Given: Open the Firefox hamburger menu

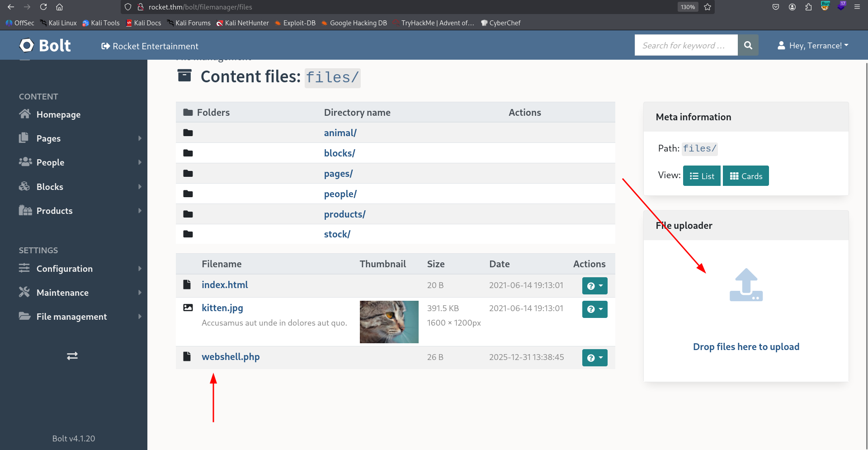Looking at the screenshot, I should click(x=857, y=7).
